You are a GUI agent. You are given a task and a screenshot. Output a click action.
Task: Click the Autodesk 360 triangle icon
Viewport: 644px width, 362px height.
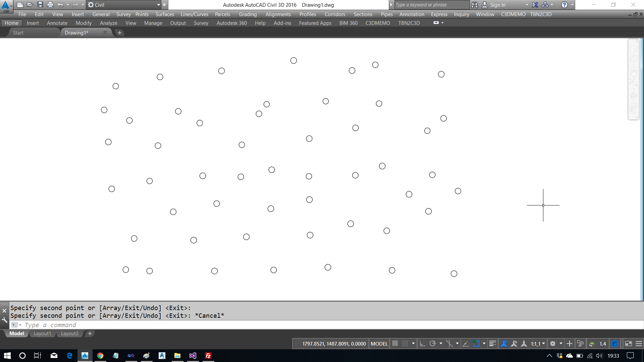[x=545, y=5]
